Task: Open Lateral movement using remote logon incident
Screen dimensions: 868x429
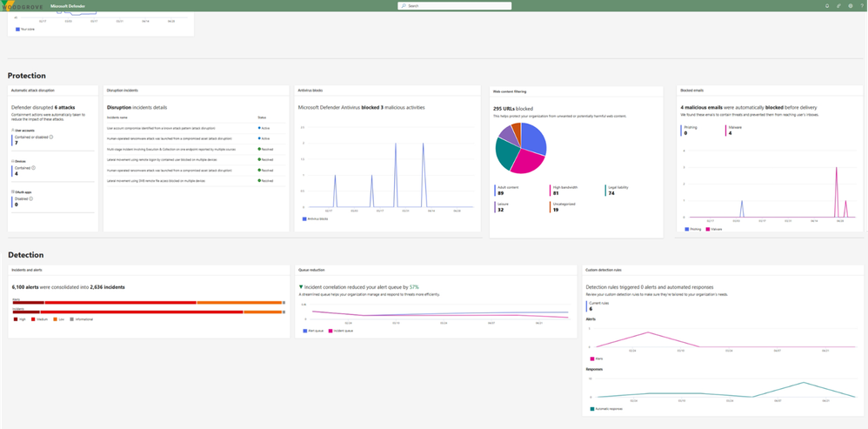Action: click(161, 159)
